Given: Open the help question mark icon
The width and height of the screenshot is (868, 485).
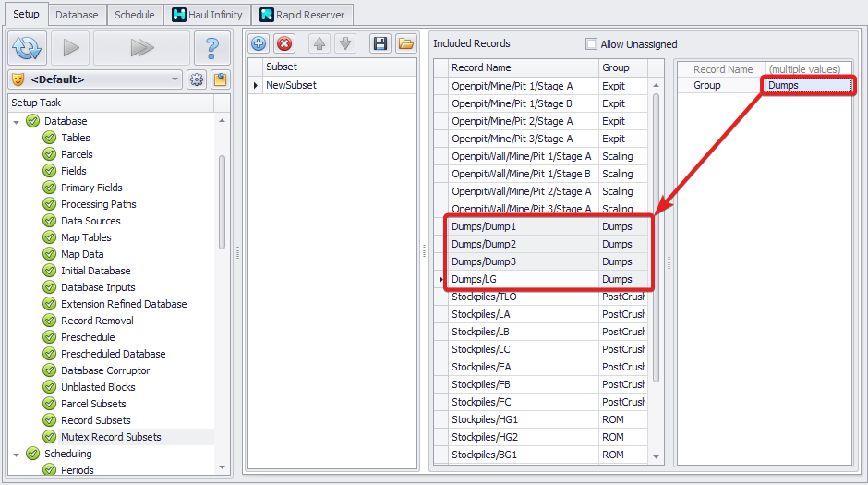Looking at the screenshot, I should (212, 47).
